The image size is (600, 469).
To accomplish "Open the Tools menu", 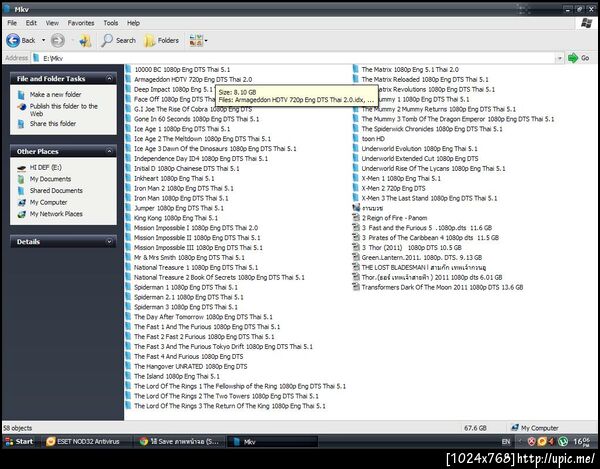I will tap(111, 23).
